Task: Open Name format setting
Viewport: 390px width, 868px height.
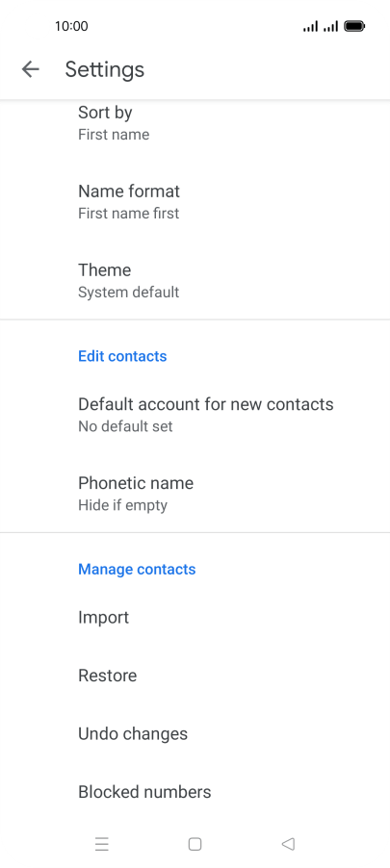Action: coord(195,201)
